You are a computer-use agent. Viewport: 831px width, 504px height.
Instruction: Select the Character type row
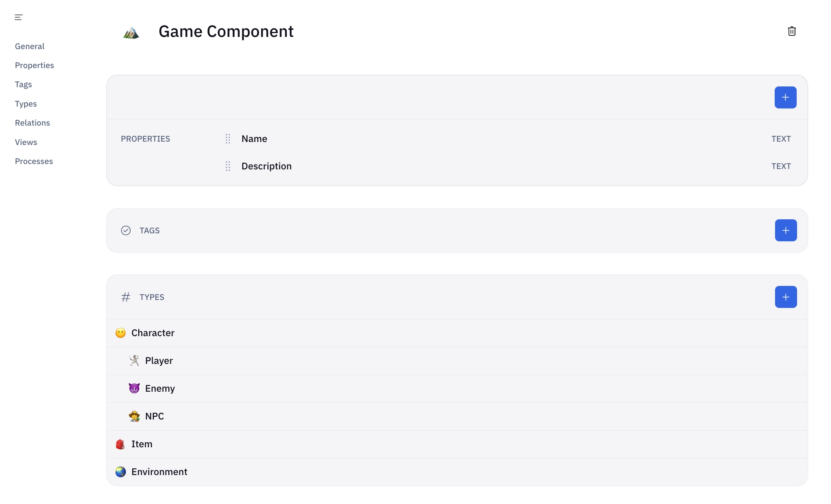click(x=153, y=333)
